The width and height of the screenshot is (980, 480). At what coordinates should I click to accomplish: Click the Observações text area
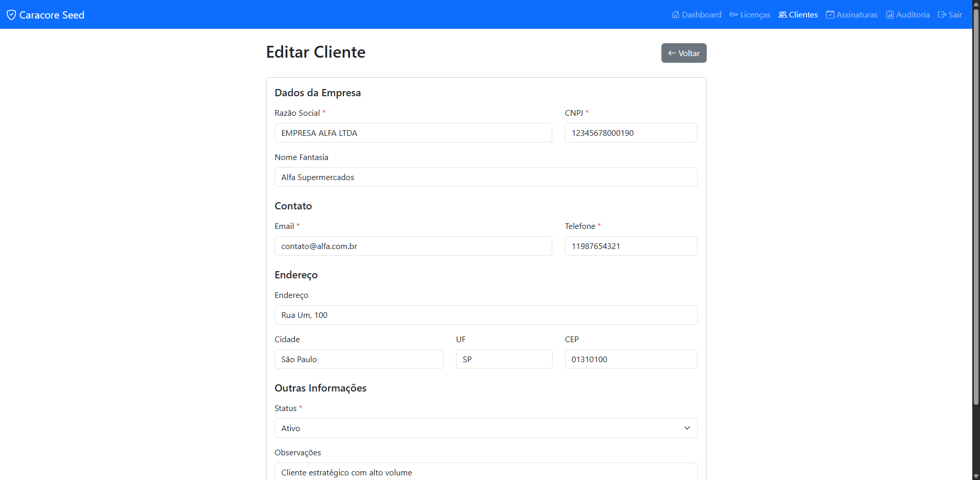click(x=486, y=471)
